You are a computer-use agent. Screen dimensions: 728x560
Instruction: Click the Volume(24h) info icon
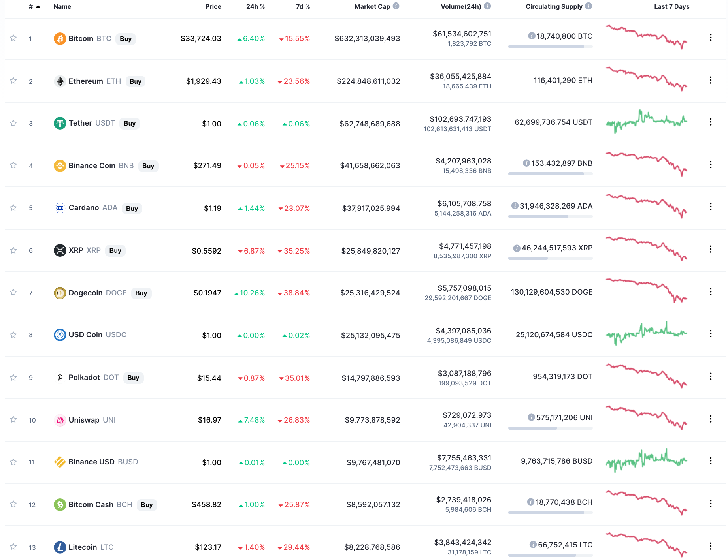(487, 6)
